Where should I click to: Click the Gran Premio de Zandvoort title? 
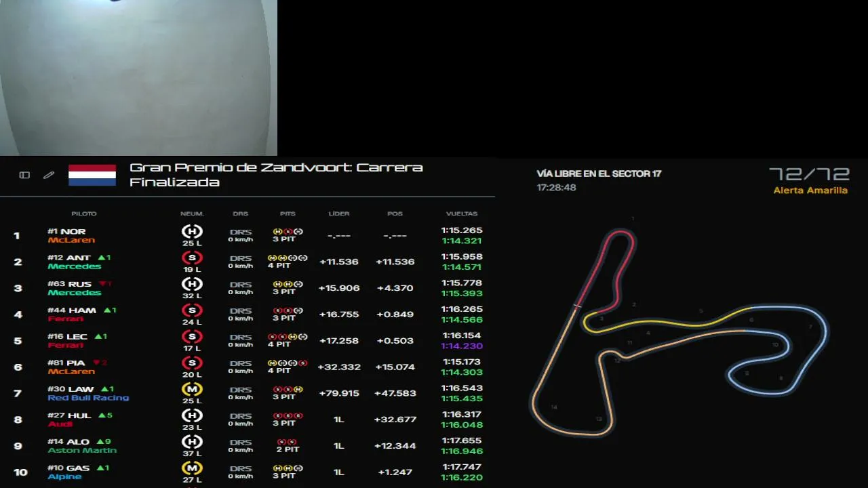[276, 174]
